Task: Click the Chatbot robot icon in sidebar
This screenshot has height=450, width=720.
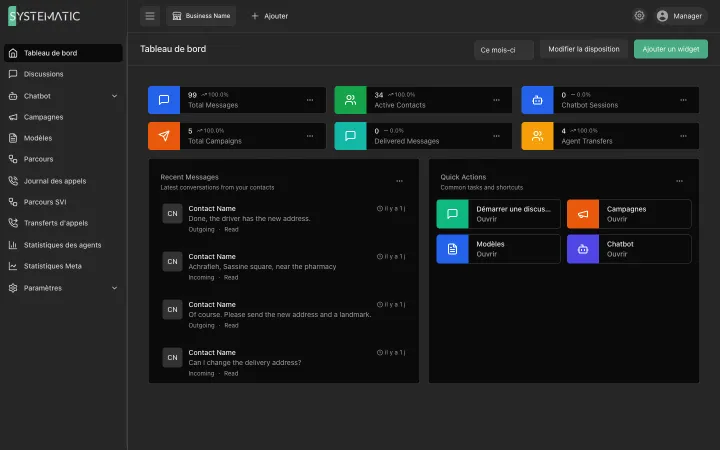Action: (x=13, y=96)
